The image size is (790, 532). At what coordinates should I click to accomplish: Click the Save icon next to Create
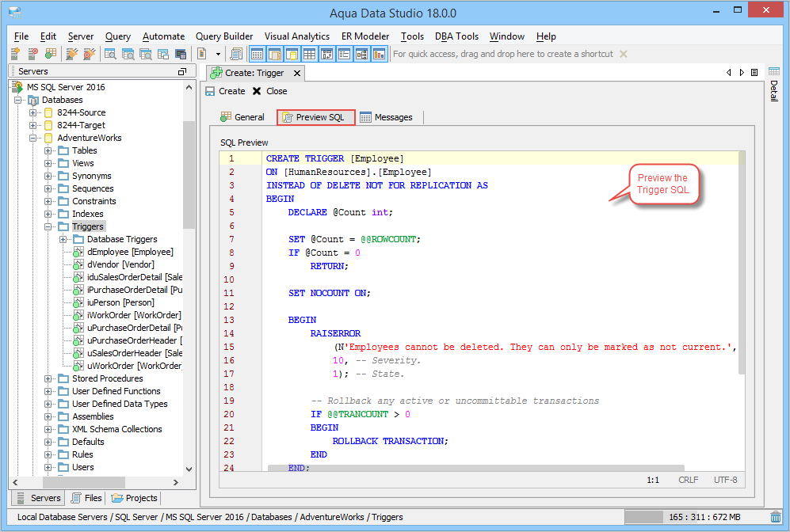pyautogui.click(x=210, y=91)
